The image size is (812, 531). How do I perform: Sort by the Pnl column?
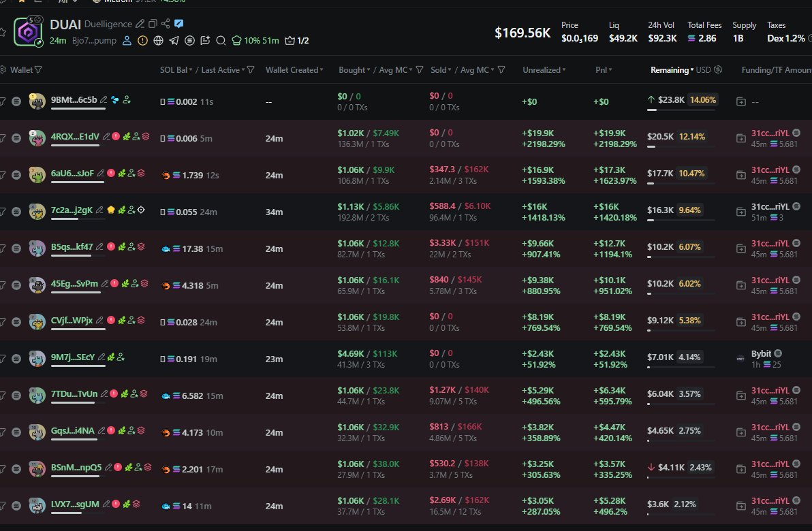[602, 70]
